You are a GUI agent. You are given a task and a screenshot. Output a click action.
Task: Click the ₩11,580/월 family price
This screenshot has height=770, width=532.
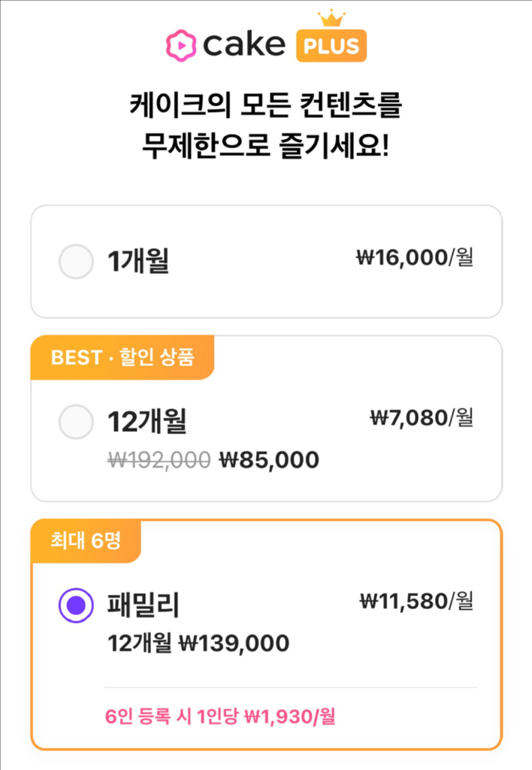tap(417, 601)
